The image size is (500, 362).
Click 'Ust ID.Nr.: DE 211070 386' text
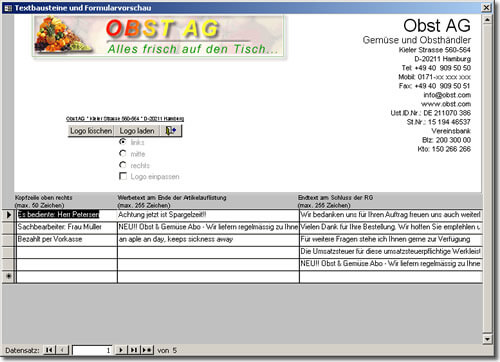(x=431, y=113)
